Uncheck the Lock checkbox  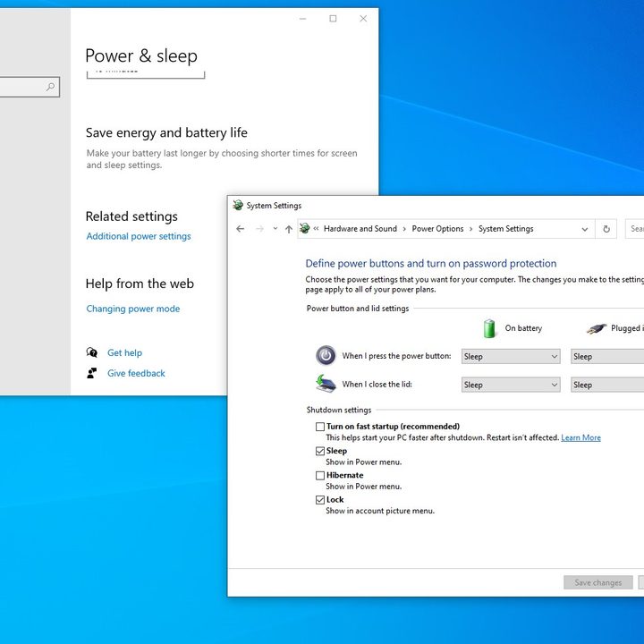(x=320, y=500)
